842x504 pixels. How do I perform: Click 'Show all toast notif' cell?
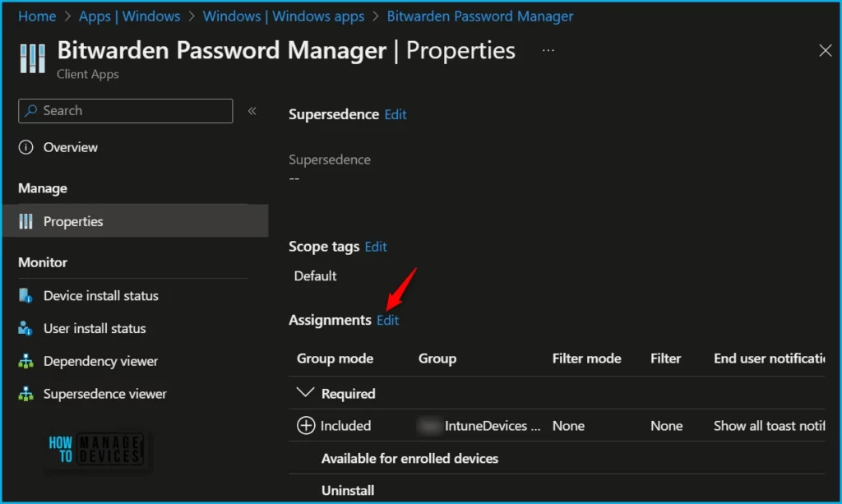tap(769, 426)
